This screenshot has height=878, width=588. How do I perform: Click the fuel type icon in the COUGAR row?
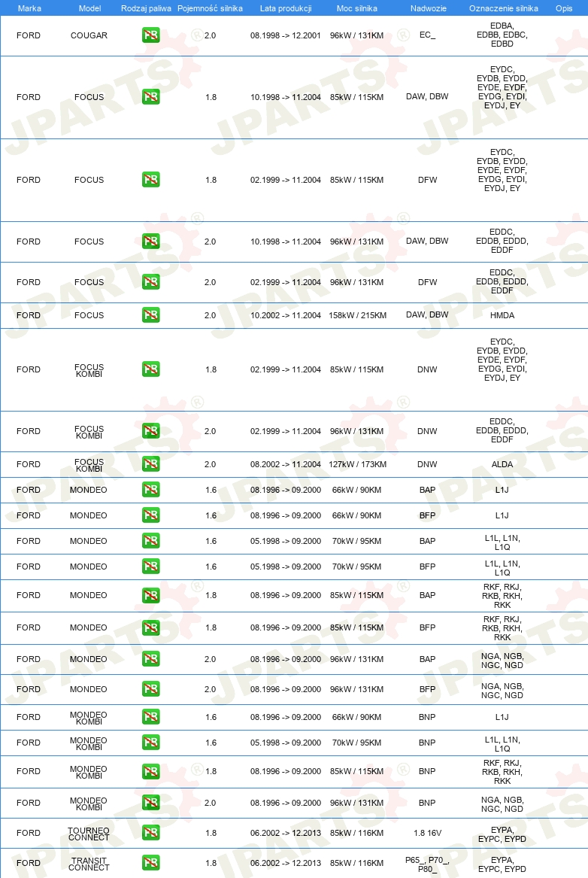pyautogui.click(x=151, y=35)
